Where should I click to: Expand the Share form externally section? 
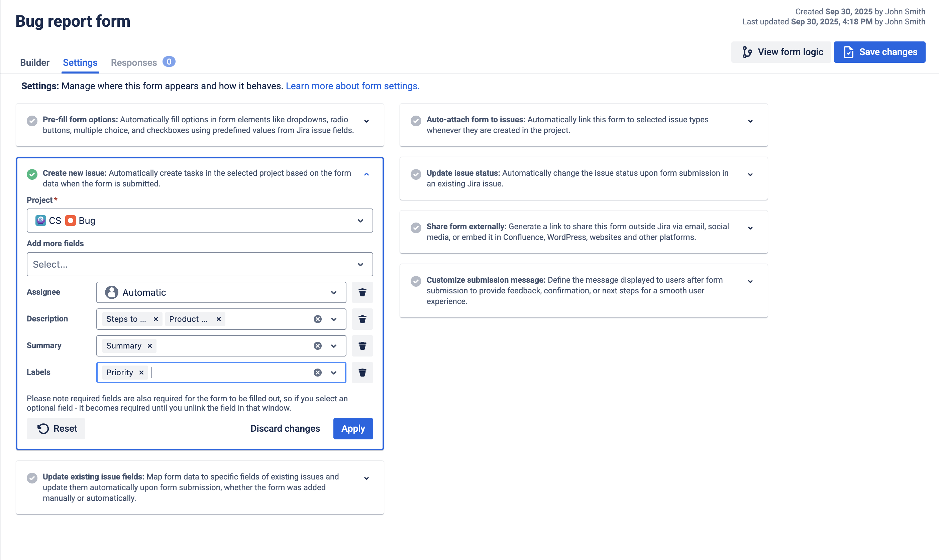750,228
